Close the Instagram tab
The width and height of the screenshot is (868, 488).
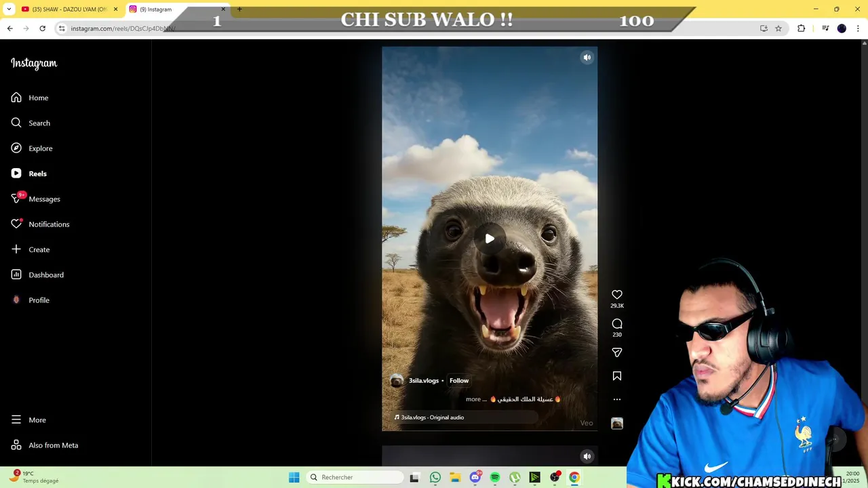223,9
